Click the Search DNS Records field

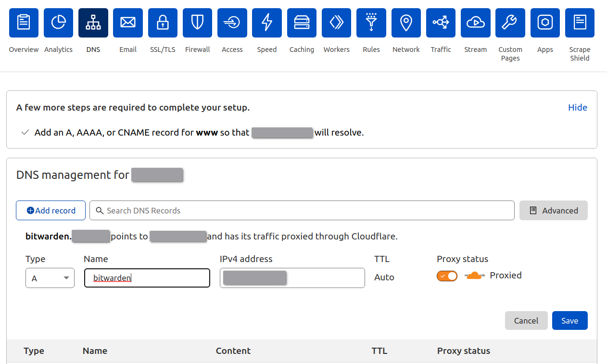coord(302,211)
